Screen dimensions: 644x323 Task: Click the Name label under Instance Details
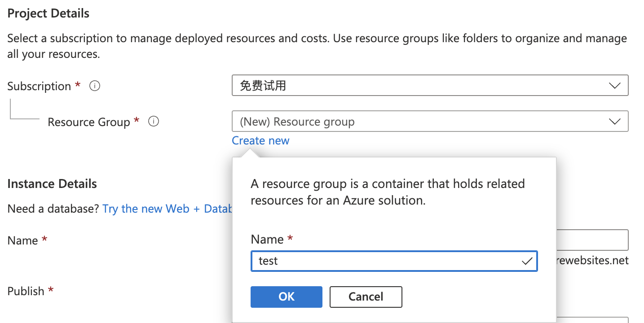[x=22, y=240]
